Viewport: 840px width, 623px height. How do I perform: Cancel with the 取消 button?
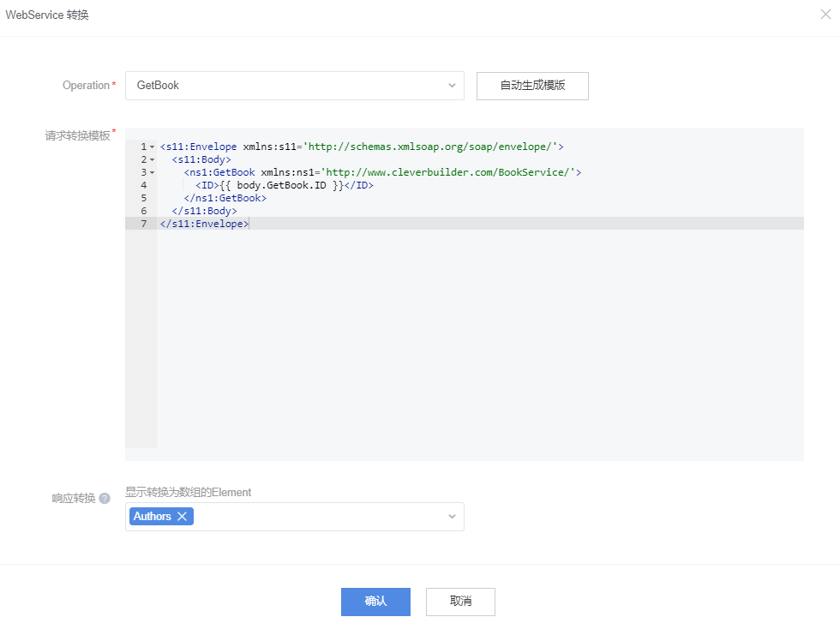coord(460,602)
